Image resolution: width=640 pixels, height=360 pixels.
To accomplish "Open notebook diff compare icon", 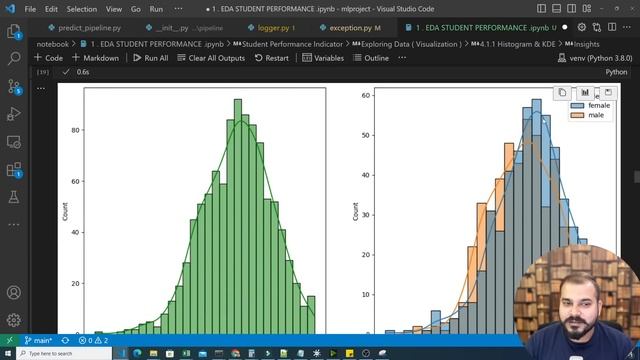I will coord(597,27).
